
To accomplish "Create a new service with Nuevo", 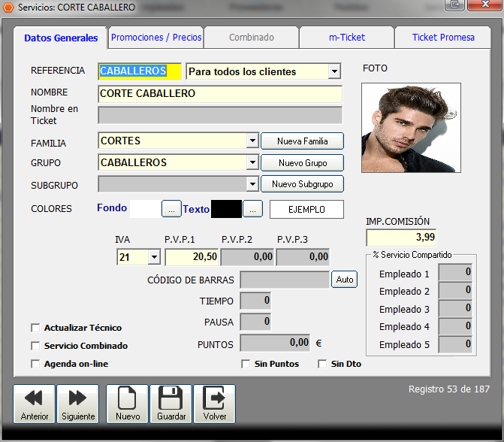I will pyautogui.click(x=127, y=404).
